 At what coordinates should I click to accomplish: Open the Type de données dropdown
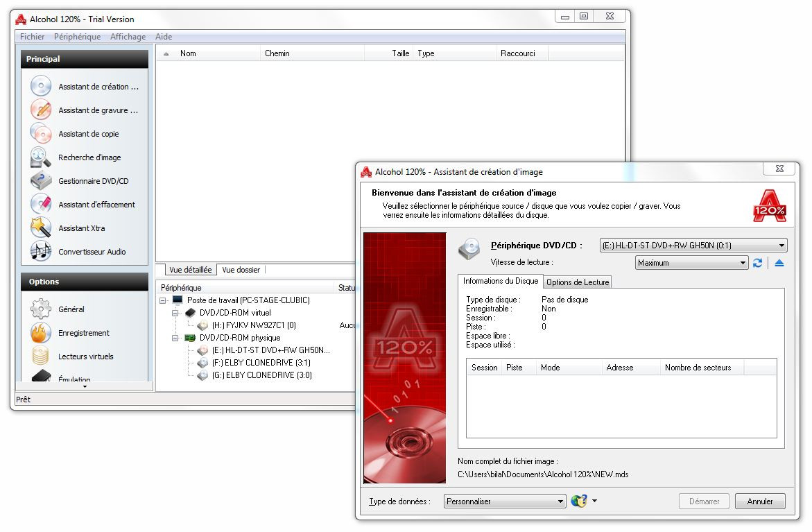point(561,501)
